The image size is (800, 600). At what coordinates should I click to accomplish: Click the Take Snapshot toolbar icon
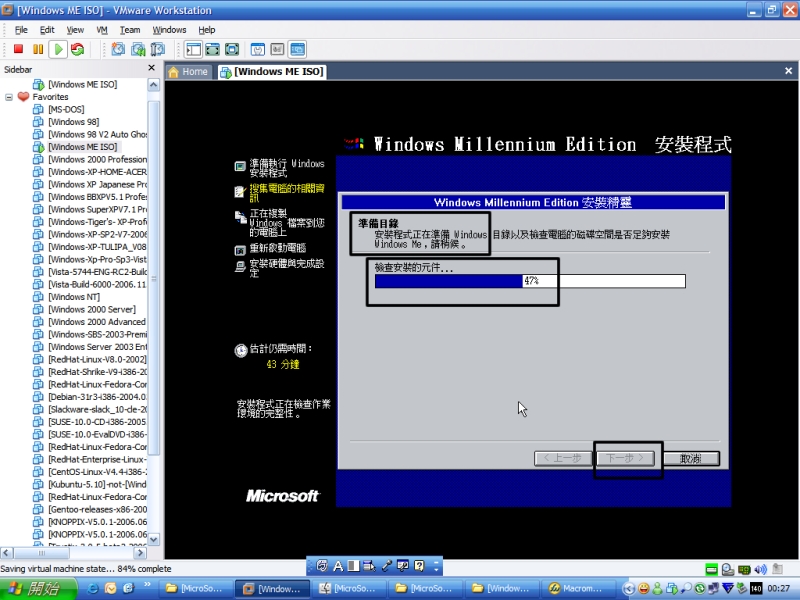pyautogui.click(x=118, y=49)
